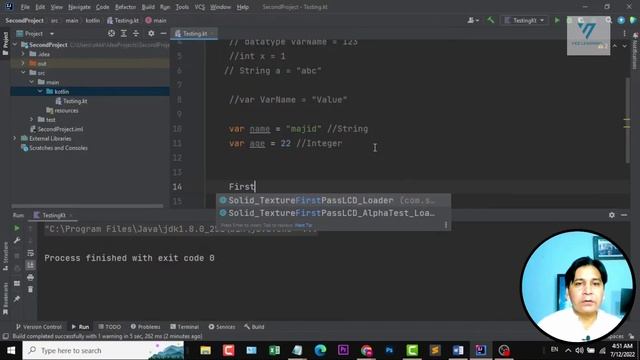Screen dimensions: 640x360
Task: Select TestingKt tab in Run panel
Action: (53, 215)
